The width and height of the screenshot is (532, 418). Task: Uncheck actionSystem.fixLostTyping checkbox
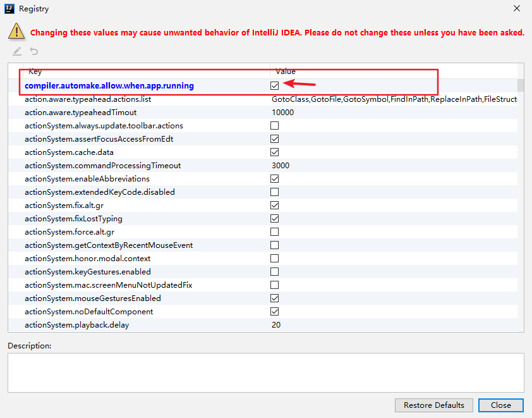[274, 218]
